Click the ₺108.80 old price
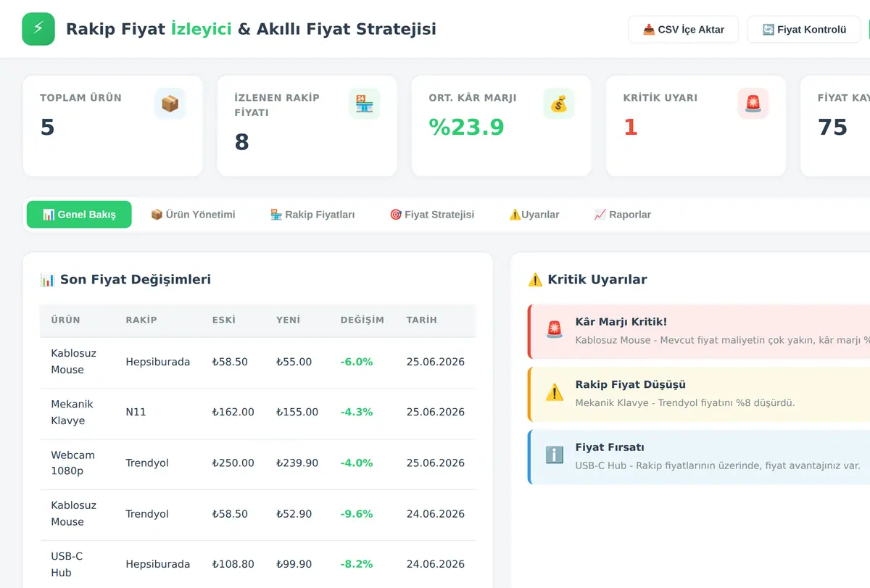This screenshot has width=870, height=588. 233,565
